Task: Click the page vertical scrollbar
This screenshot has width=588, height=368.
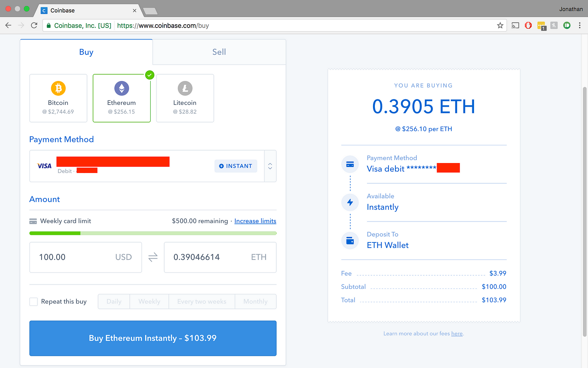Action: 585,212
